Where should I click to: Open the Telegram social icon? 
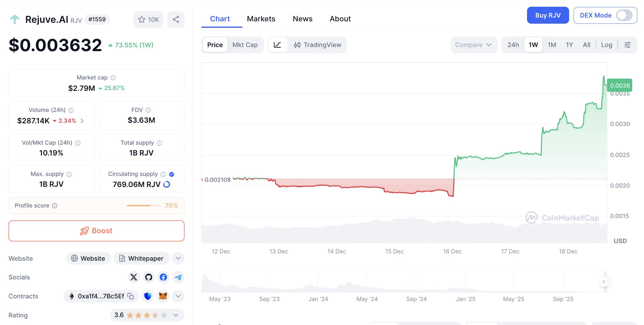point(178,277)
